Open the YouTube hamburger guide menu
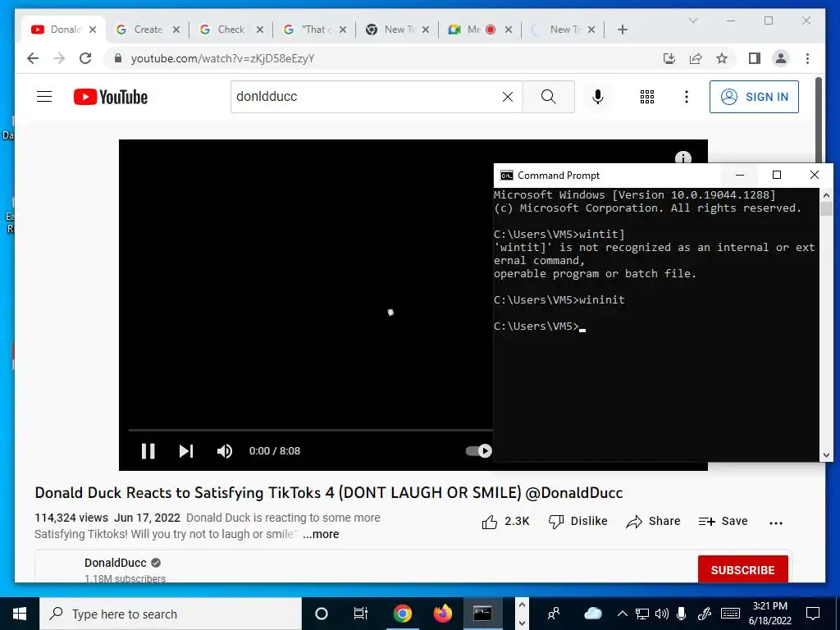Image resolution: width=840 pixels, height=630 pixels. [x=44, y=97]
